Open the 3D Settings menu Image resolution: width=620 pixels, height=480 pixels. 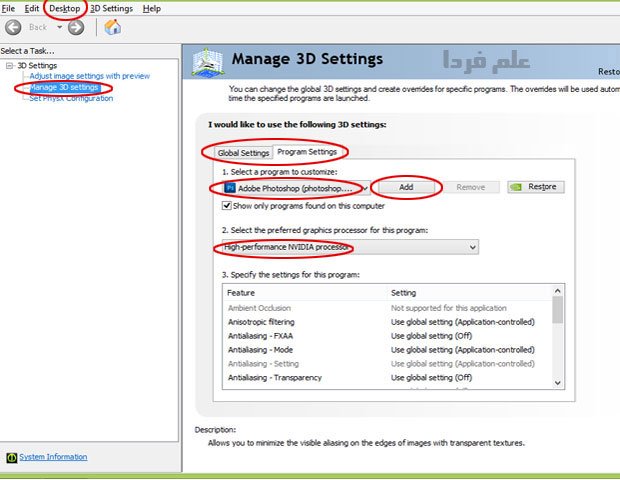tap(110, 8)
